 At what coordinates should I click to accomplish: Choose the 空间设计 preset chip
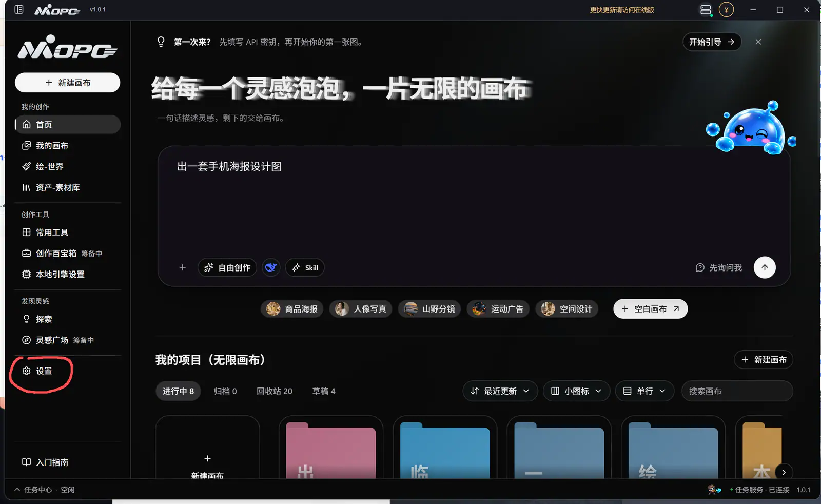click(x=566, y=308)
